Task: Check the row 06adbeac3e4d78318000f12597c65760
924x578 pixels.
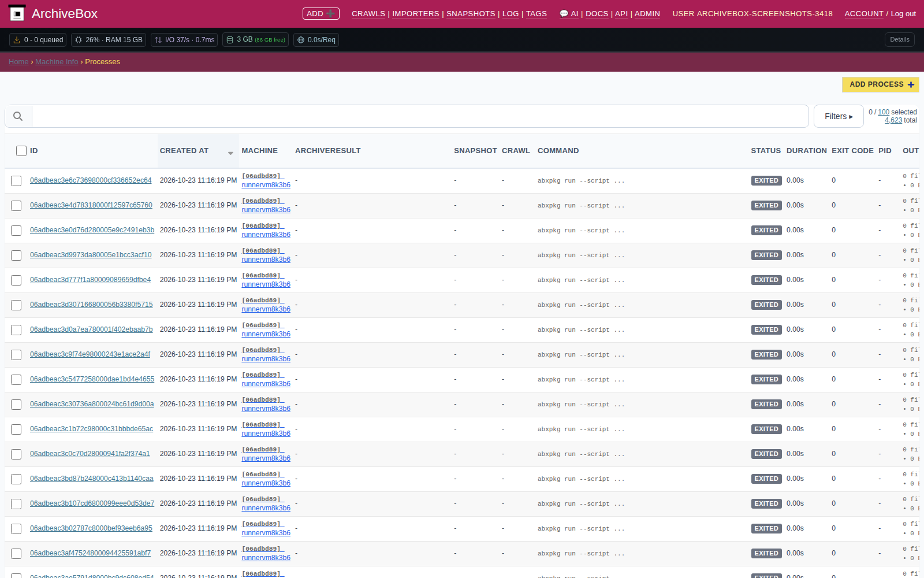Action: [16, 206]
